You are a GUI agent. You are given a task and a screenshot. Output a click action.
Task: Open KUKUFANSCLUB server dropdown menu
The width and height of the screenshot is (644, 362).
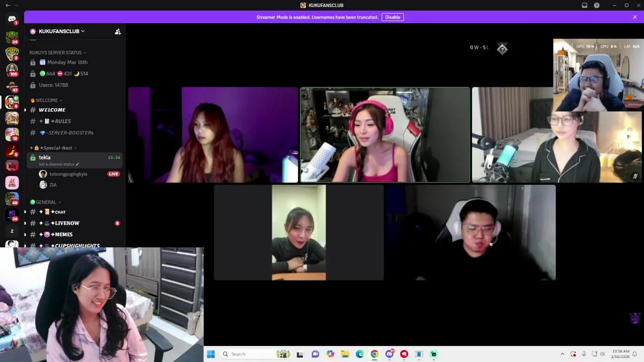point(61,31)
